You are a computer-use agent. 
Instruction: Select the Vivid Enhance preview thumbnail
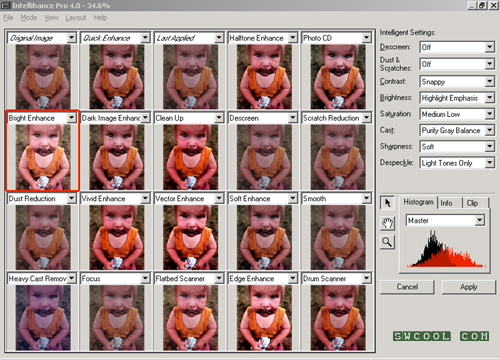(117, 237)
